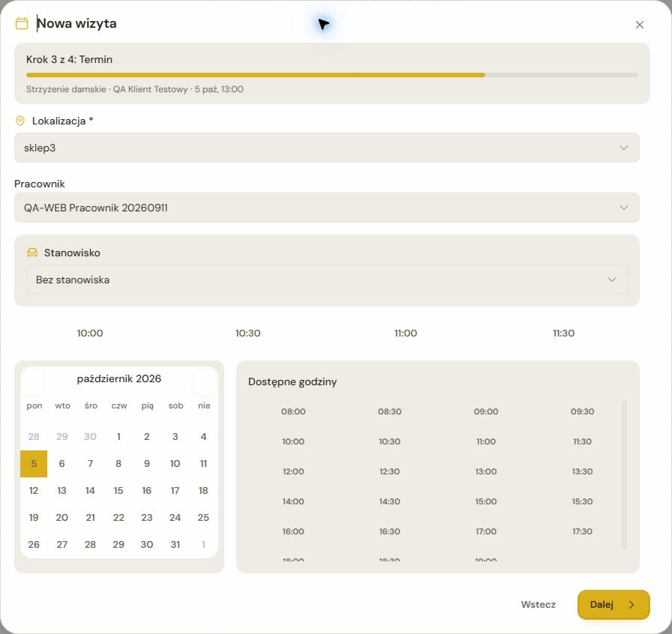Open the Bez stanowiska dropdown
The image size is (672, 634).
[x=326, y=280]
